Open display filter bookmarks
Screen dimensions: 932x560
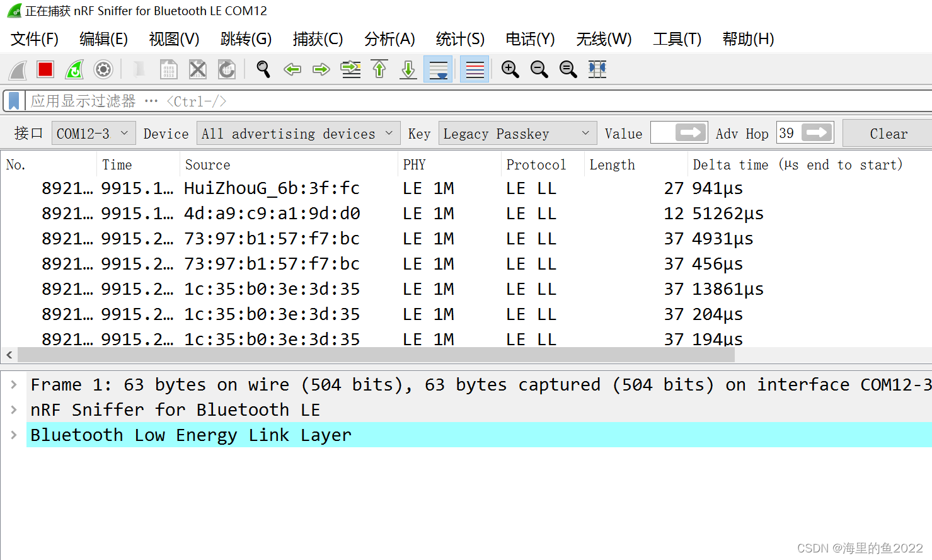point(14,101)
